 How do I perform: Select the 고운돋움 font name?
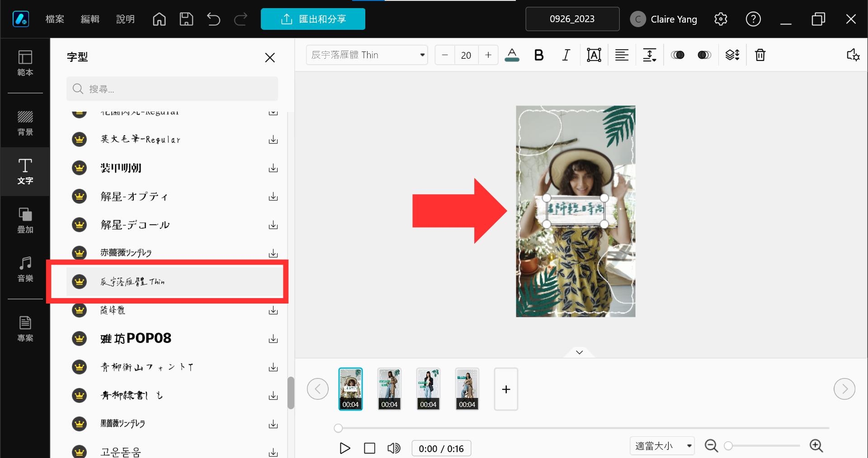tap(121, 452)
